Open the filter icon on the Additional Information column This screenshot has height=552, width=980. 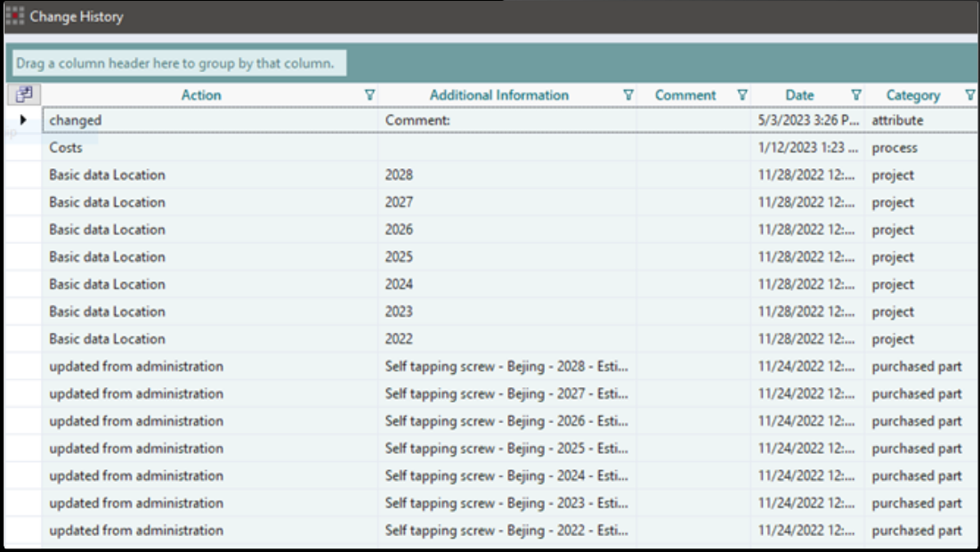[x=628, y=96]
